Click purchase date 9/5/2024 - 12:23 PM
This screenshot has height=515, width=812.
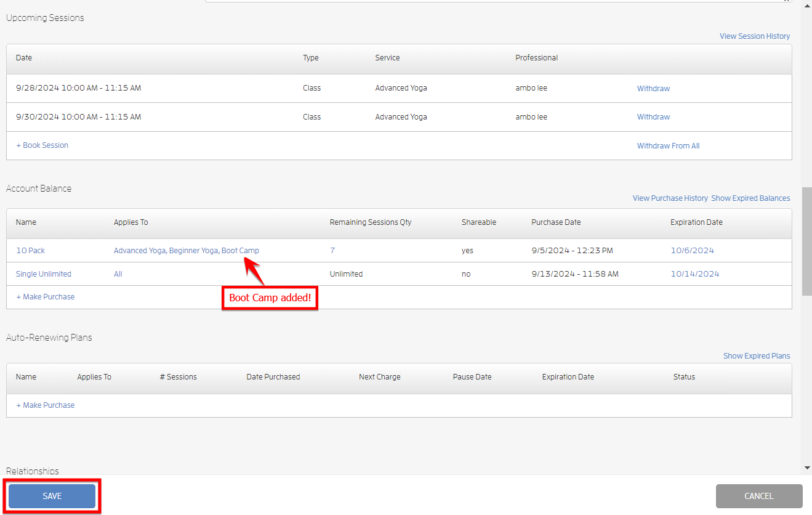pyautogui.click(x=572, y=251)
